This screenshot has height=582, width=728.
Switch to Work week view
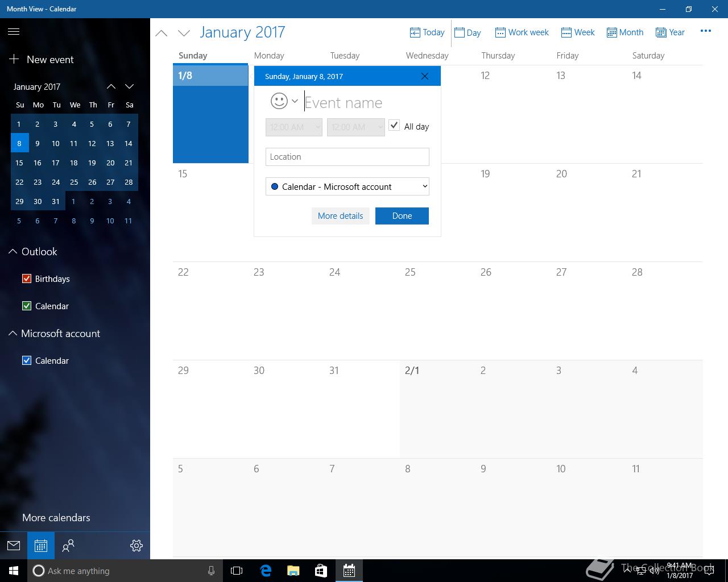(x=522, y=32)
